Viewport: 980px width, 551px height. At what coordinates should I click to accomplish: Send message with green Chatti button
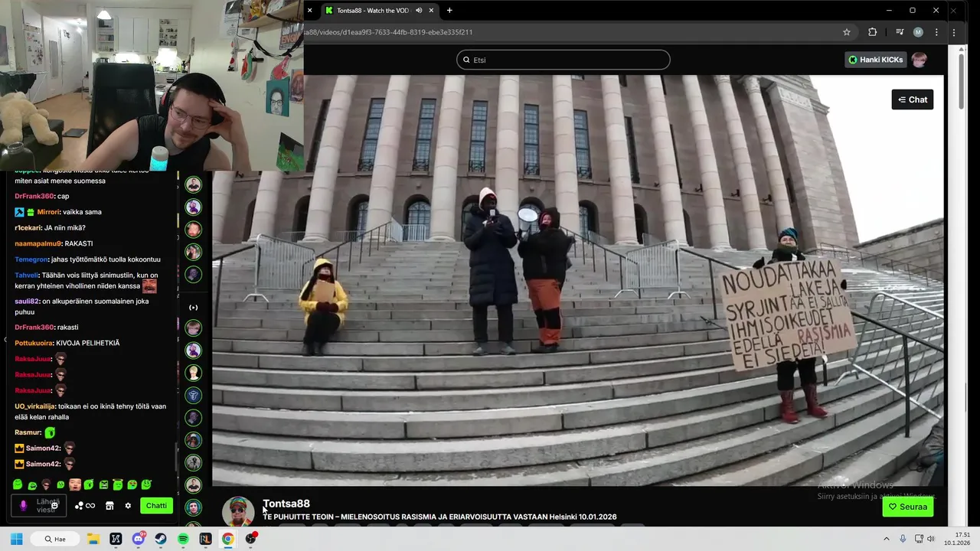(x=156, y=506)
